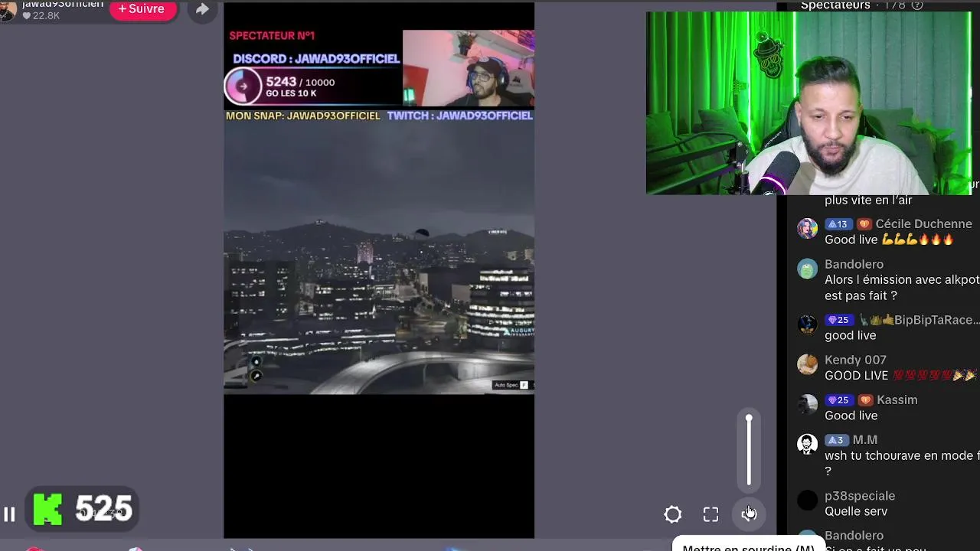Click BipBipTaRace's lowercase good live message
Screen dimensions: 980x551
point(851,336)
